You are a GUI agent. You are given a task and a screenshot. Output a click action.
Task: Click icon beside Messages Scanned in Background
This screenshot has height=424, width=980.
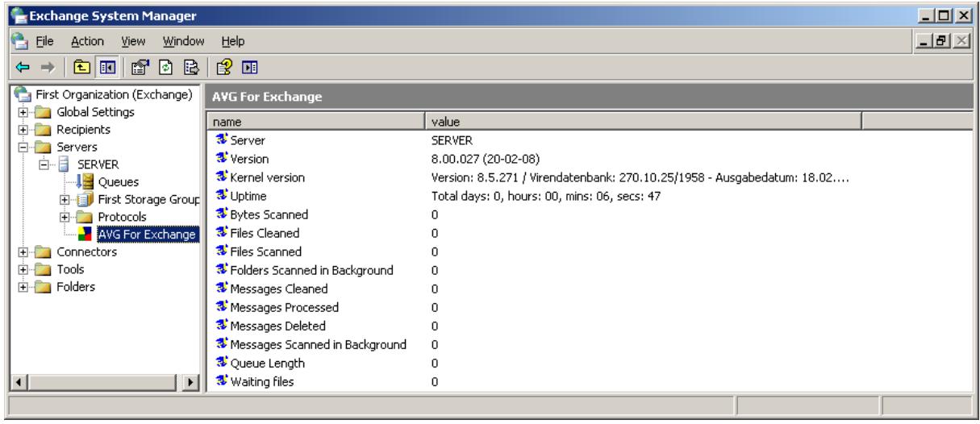tap(221, 344)
